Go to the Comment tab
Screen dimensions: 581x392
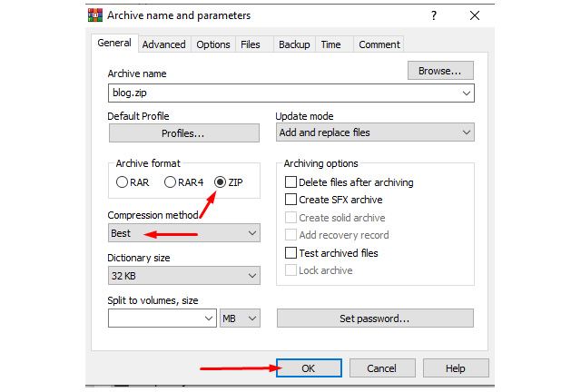379,44
